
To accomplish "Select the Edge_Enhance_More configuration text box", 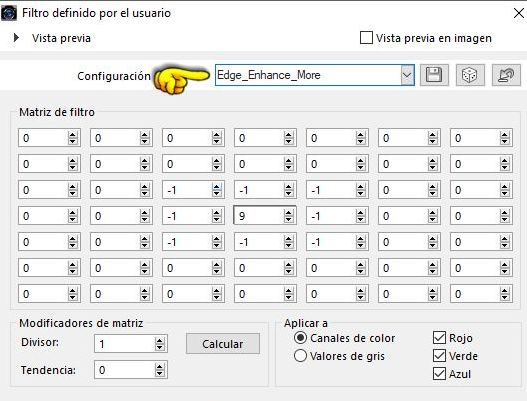I will coord(308,75).
